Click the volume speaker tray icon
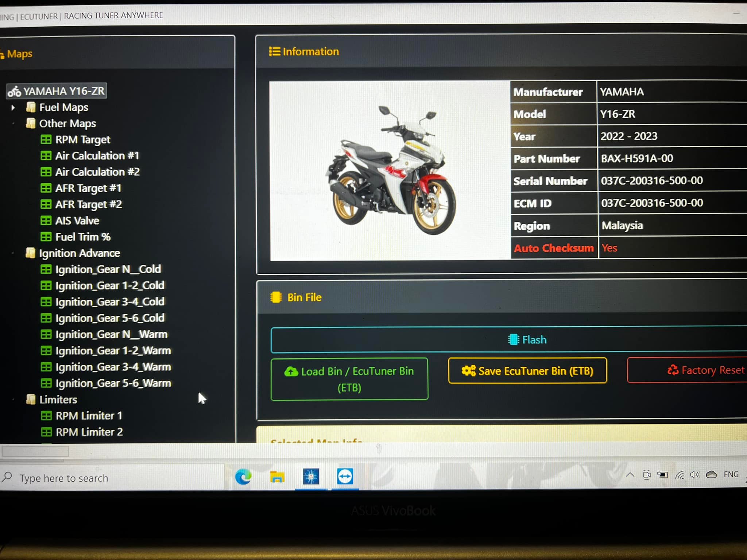 [694, 474]
